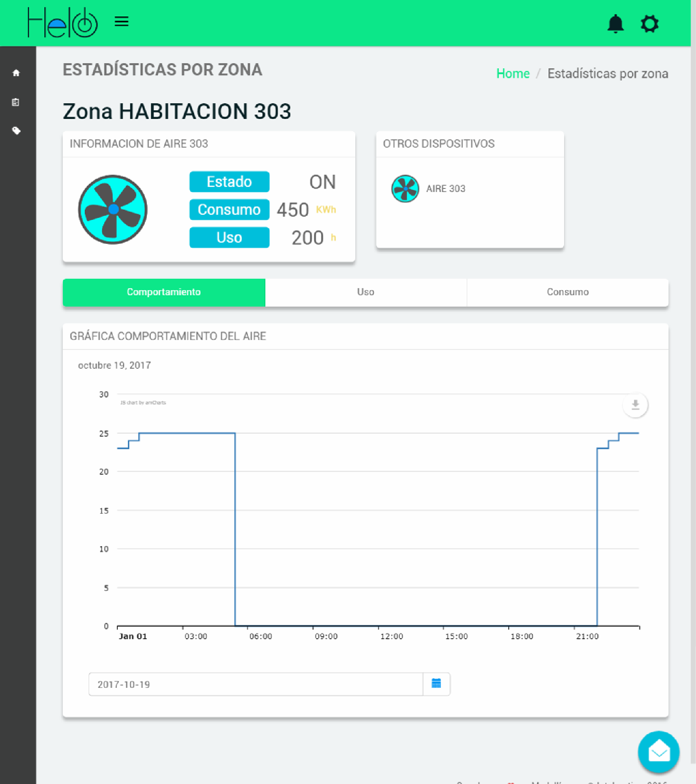696x784 pixels.
Task: Switch to the Consumo tab
Action: click(567, 292)
